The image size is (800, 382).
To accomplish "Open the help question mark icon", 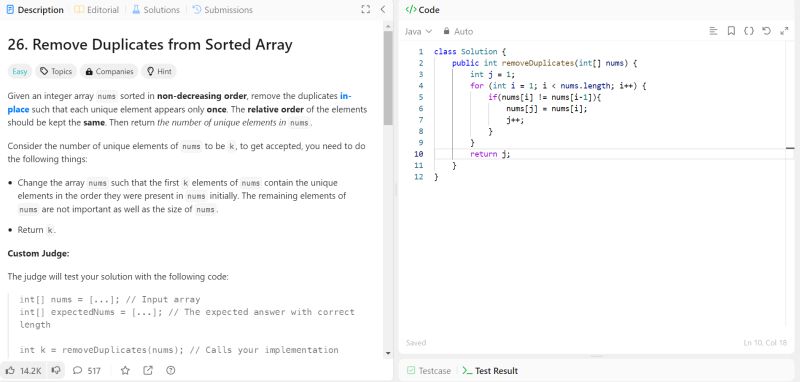I will 171,371.
